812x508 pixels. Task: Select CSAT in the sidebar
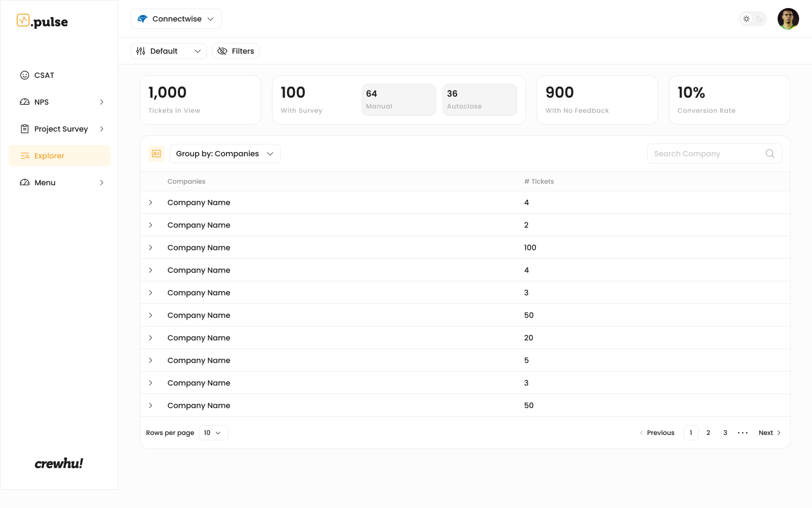tap(60, 75)
